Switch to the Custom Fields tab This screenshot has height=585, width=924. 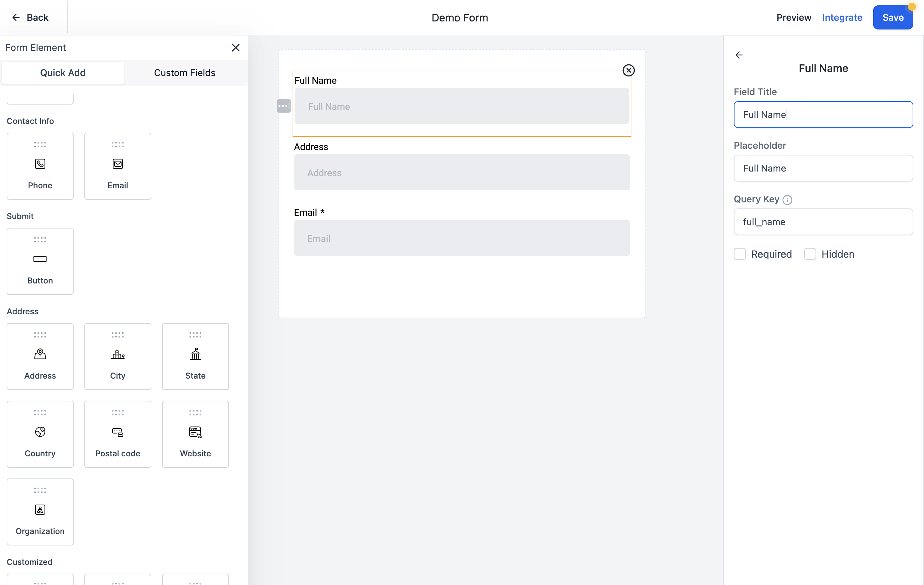point(184,73)
